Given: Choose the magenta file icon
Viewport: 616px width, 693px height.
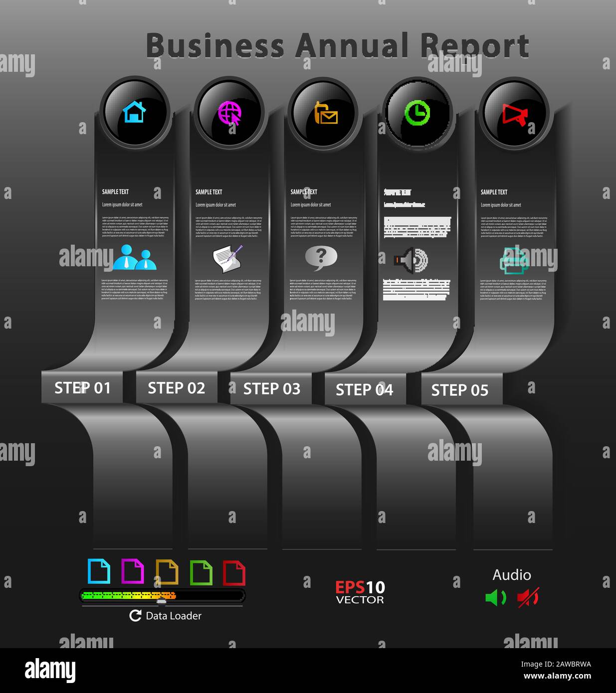Looking at the screenshot, I should coord(133,571).
